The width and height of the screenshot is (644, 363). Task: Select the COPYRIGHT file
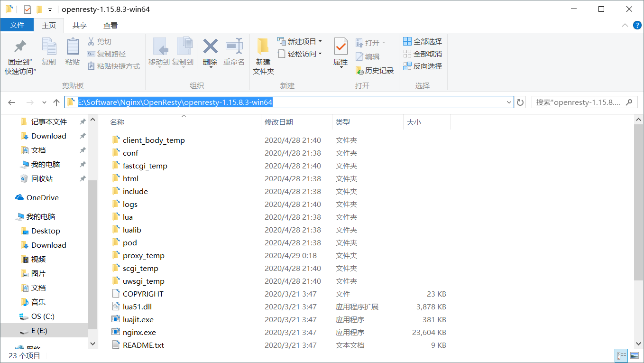click(x=143, y=294)
